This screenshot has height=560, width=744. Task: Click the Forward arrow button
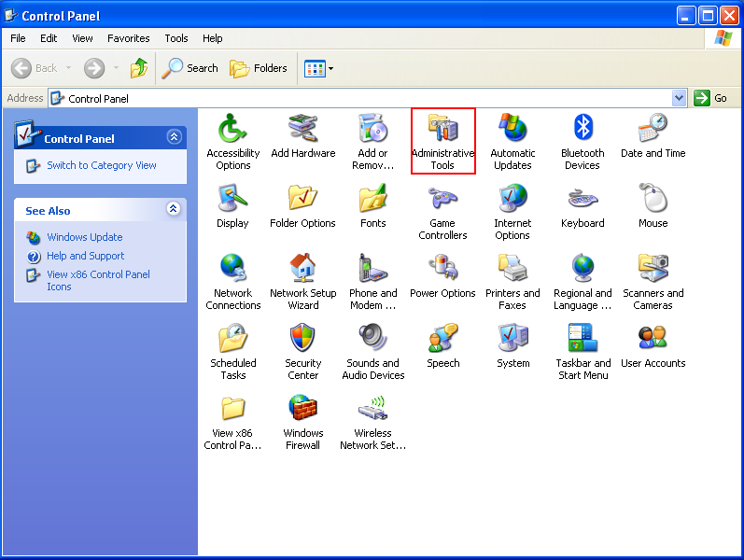pos(94,68)
